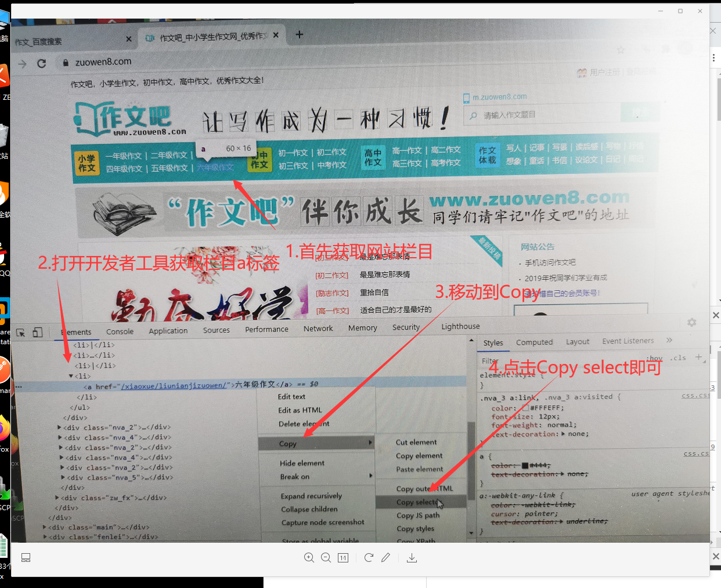Click the 高中作文 category badge
This screenshot has height=588, width=721.
[x=373, y=157]
